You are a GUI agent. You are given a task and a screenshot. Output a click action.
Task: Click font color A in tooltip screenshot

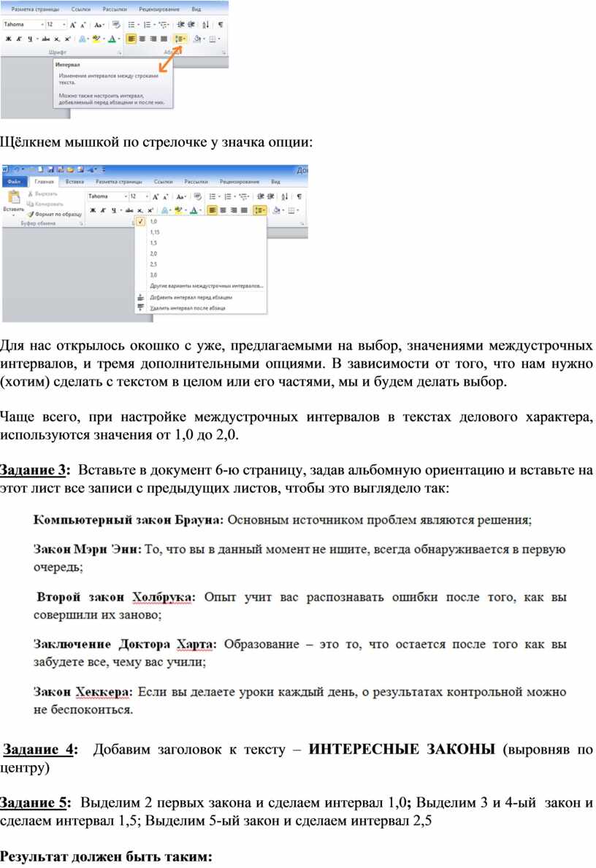(x=113, y=39)
